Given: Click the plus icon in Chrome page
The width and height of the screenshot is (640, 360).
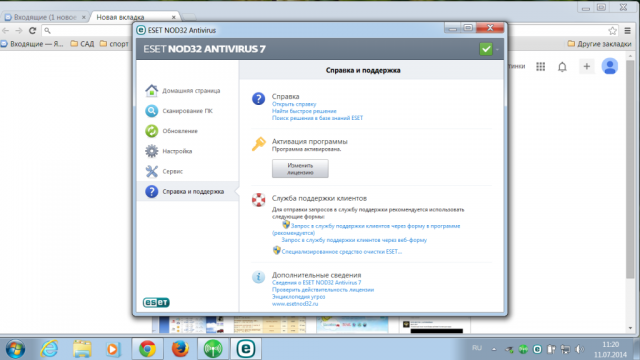Looking at the screenshot, I should (x=587, y=67).
